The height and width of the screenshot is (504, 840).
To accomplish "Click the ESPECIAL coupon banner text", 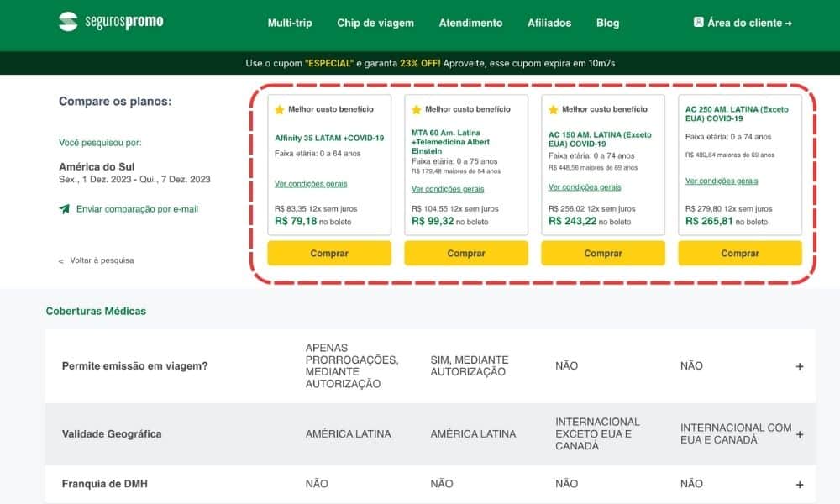I will (430, 63).
